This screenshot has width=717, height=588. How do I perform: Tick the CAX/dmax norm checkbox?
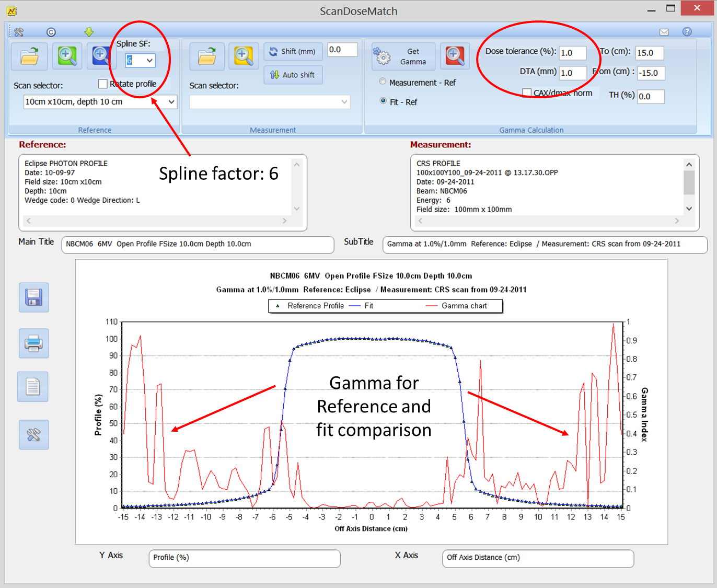[x=527, y=93]
